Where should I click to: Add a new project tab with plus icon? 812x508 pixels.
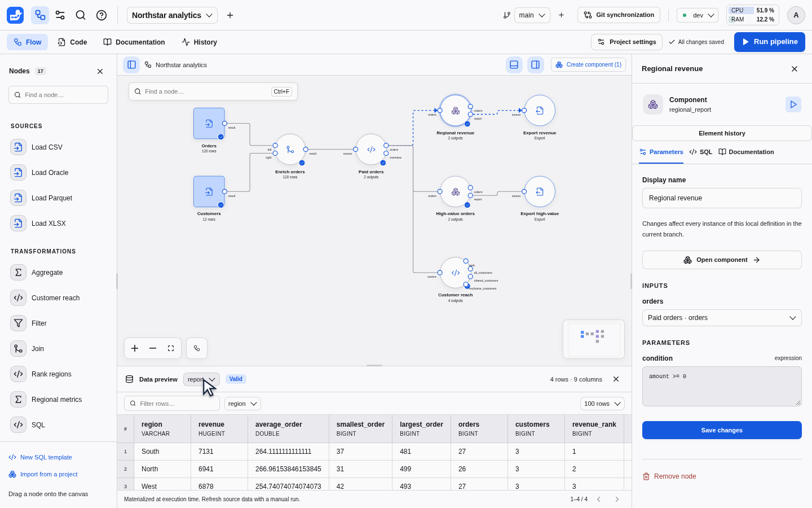230,15
